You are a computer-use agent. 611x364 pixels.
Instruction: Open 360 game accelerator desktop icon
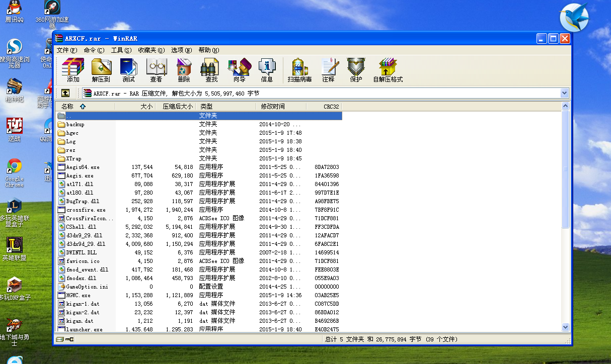(x=52, y=15)
